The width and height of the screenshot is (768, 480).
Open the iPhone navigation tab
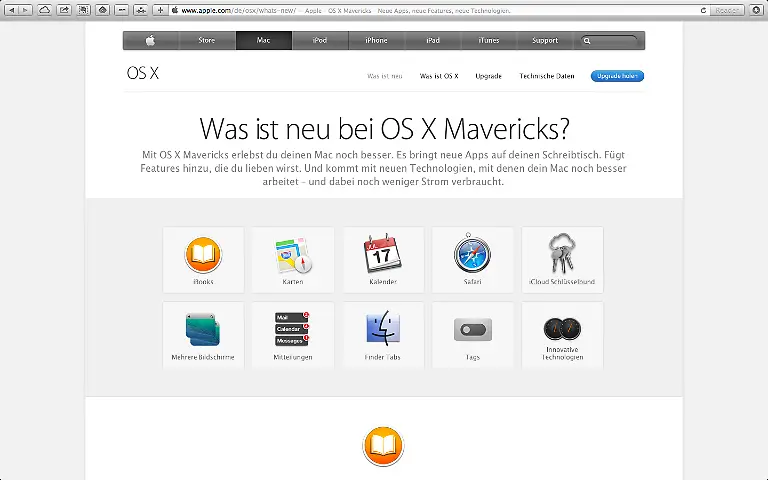[x=376, y=40]
